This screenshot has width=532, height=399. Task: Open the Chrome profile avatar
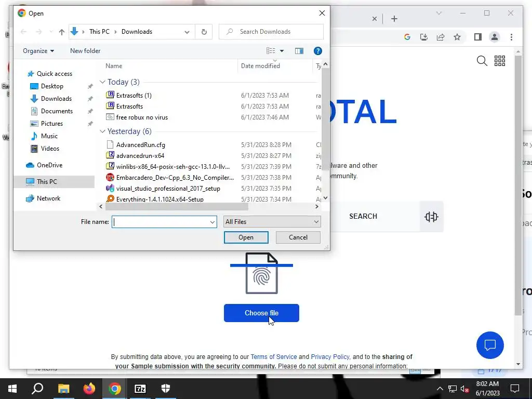point(495,37)
